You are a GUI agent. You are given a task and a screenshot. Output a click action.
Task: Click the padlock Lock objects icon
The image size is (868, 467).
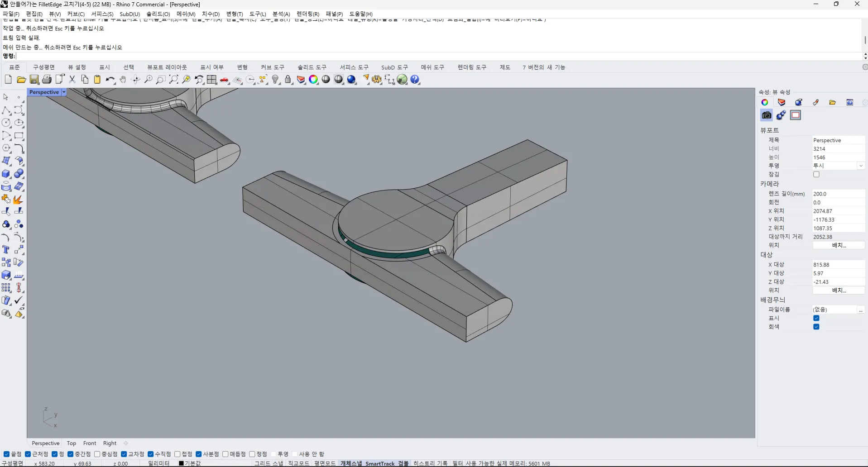coord(288,80)
